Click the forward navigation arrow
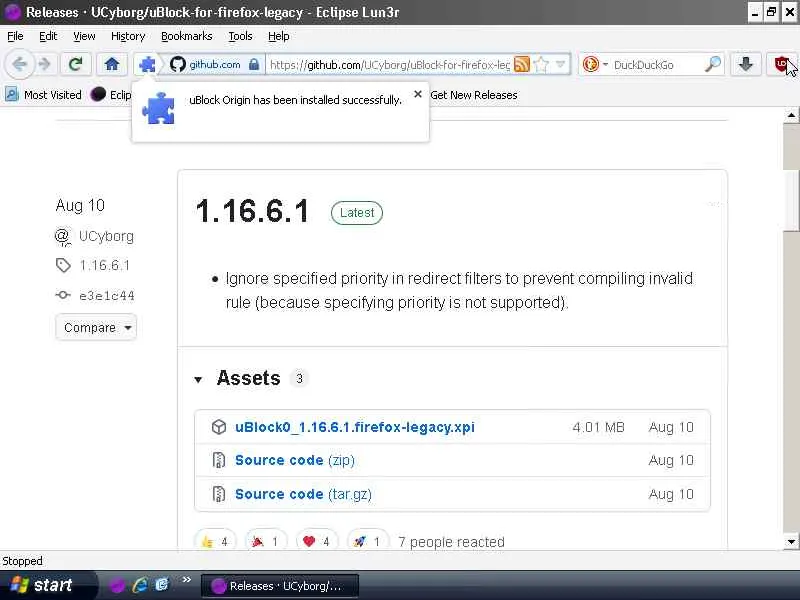800x600 pixels. [x=45, y=64]
